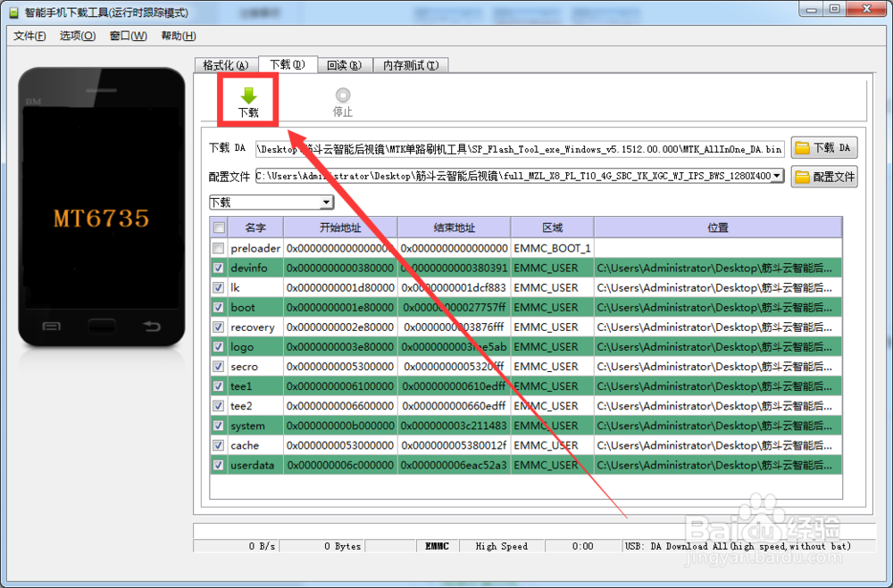
Task: Sort by 开始地址 column header
Action: 340,228
